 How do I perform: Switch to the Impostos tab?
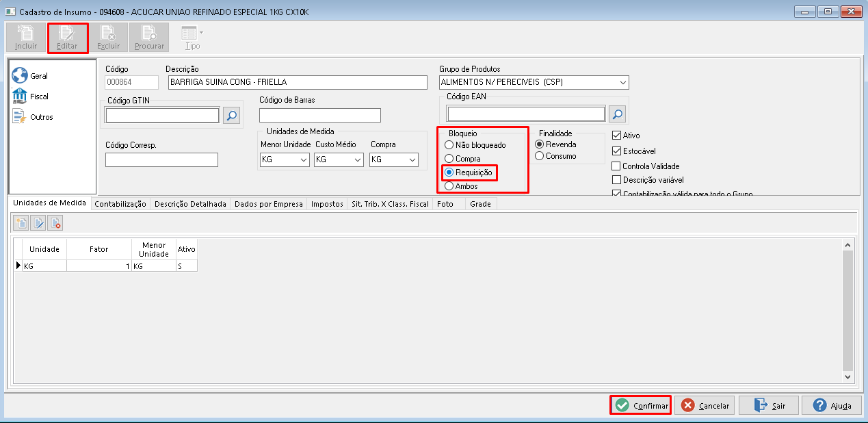[x=327, y=204]
